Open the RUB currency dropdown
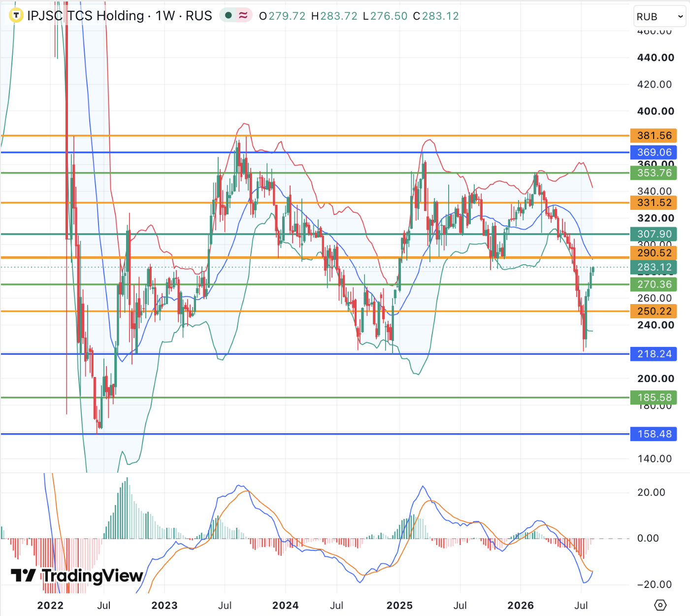Viewport: 690px width, 616px height. coord(660,17)
